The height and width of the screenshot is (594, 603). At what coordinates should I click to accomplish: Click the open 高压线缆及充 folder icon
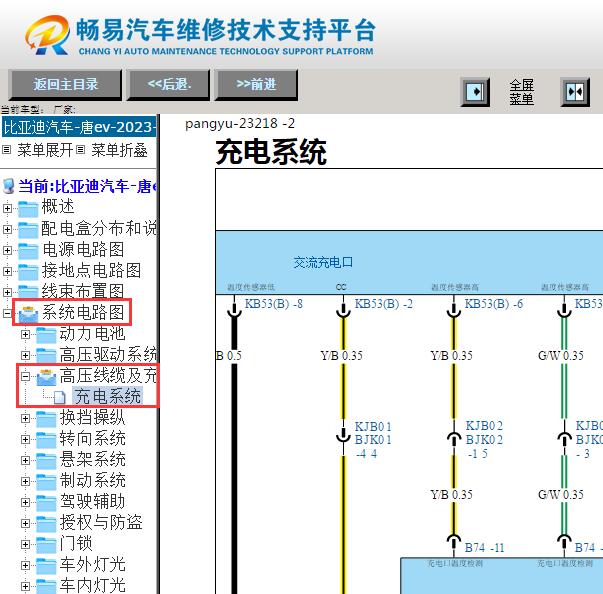46,377
